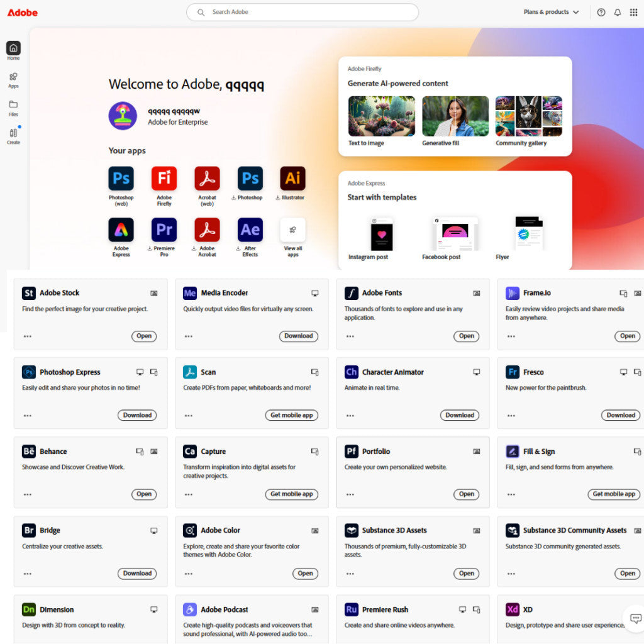Click the Character Animator Ch icon
Screen dimensions: 644x644
coord(351,372)
